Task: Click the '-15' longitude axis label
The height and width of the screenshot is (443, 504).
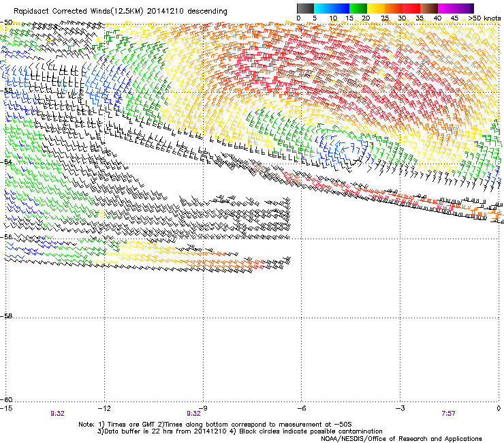Action: (x=6, y=408)
